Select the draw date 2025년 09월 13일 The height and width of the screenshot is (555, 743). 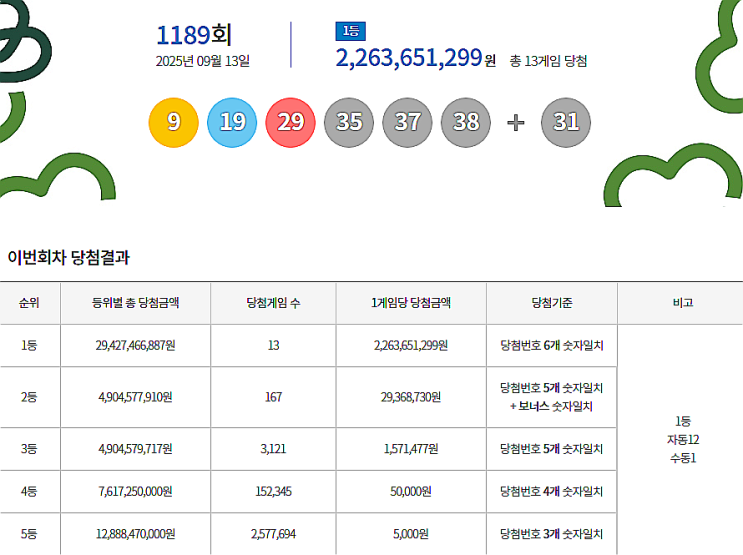[x=203, y=61]
